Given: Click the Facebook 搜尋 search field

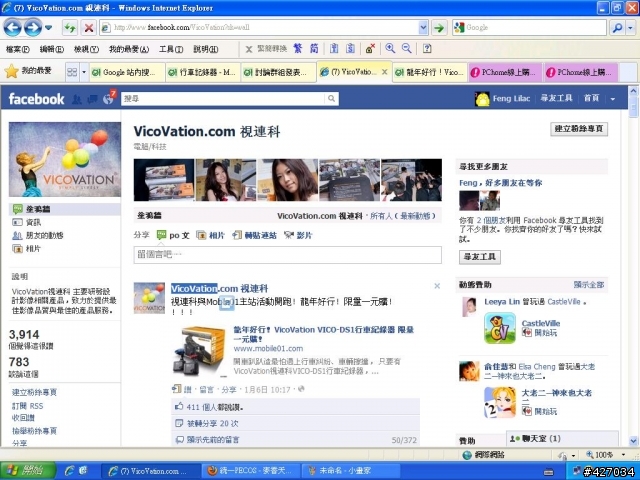Looking at the screenshot, I should (223, 98).
